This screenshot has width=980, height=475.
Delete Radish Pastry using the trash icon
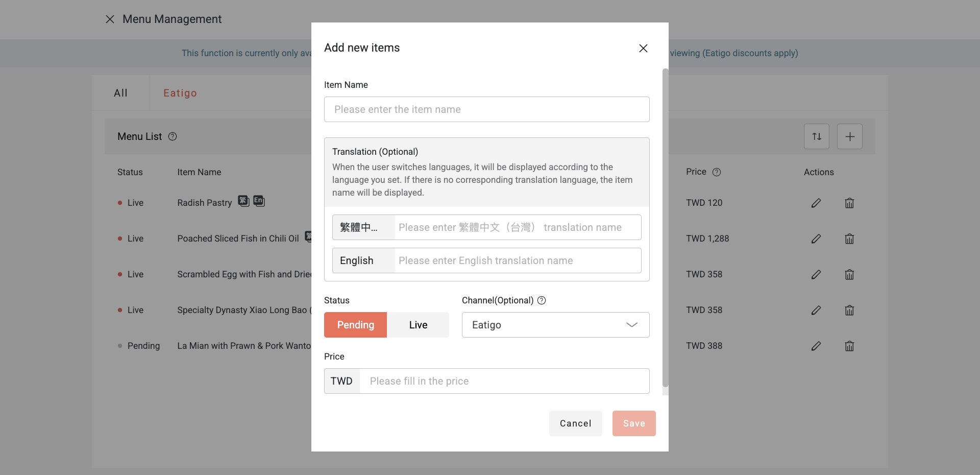849,203
